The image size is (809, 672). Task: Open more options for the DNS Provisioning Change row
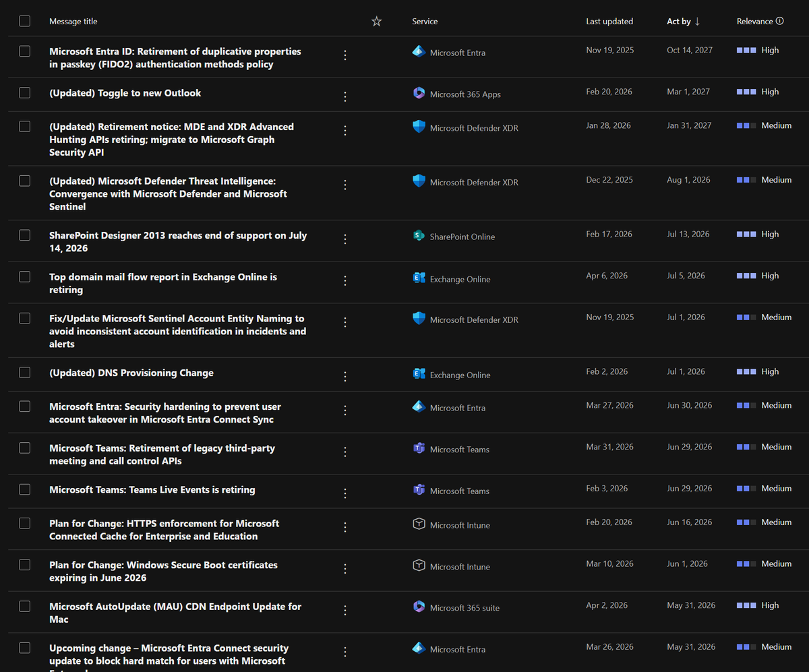345,377
